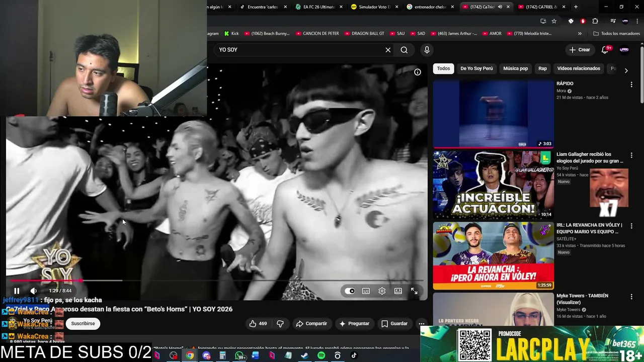The width and height of the screenshot is (644, 362).
Task: Open the Myke Towers TAMBIÉN video title
Action: [582, 299]
